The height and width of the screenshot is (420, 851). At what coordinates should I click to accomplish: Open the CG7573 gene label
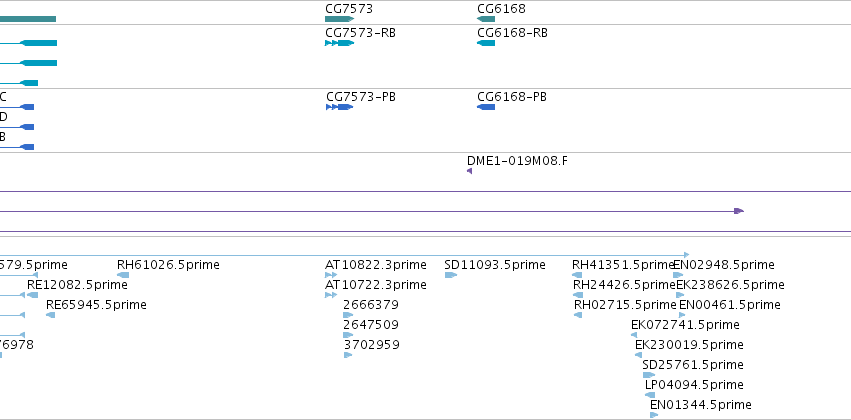[349, 9]
